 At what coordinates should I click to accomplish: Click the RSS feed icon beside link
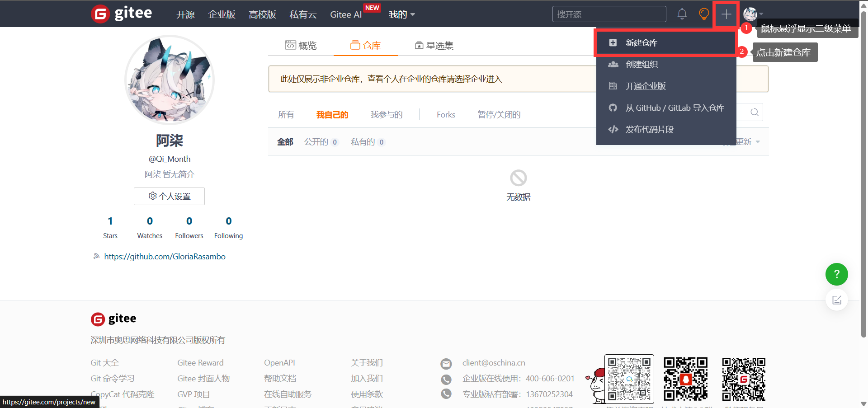pos(96,256)
